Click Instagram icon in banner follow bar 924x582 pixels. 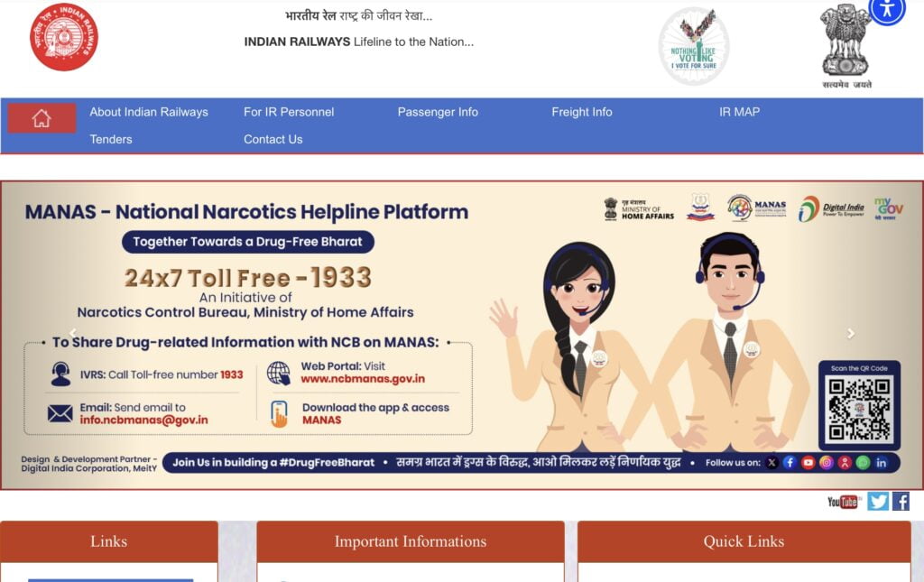click(827, 462)
